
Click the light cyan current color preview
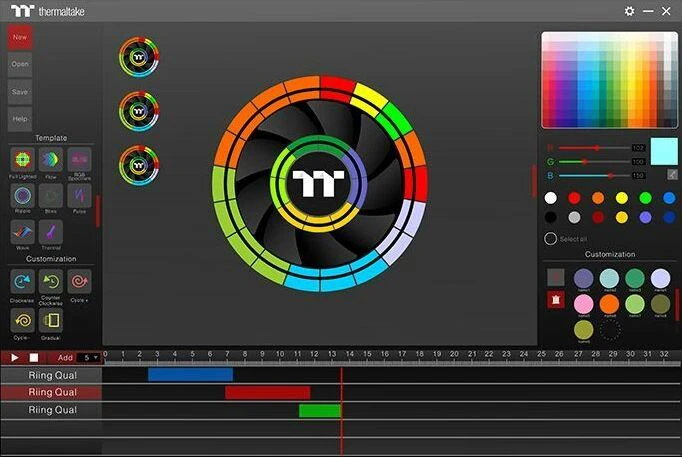pos(664,151)
